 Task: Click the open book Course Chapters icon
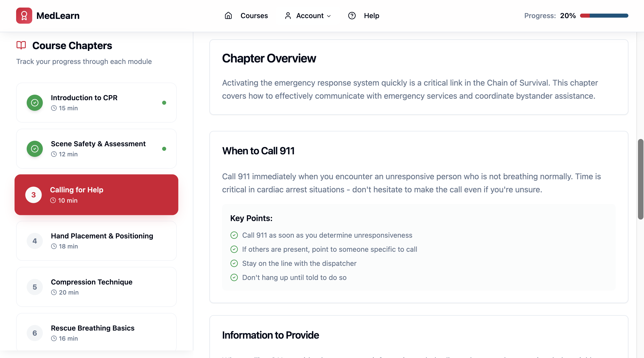point(21,45)
